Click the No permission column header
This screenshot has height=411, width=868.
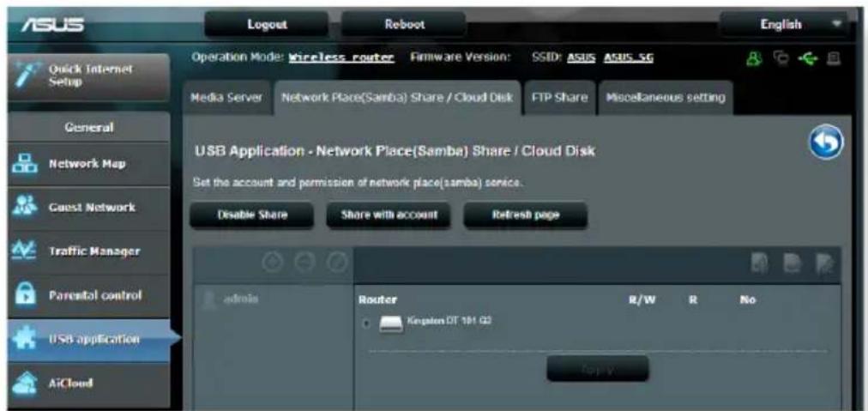747,299
